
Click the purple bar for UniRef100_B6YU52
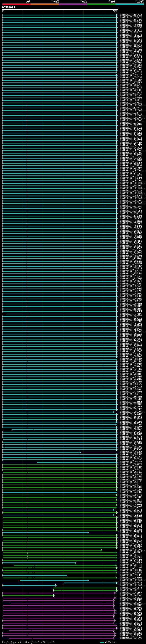[59, 613]
